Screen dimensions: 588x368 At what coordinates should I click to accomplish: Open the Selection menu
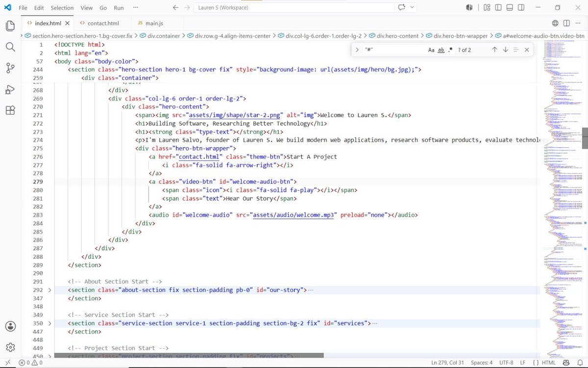(x=62, y=8)
